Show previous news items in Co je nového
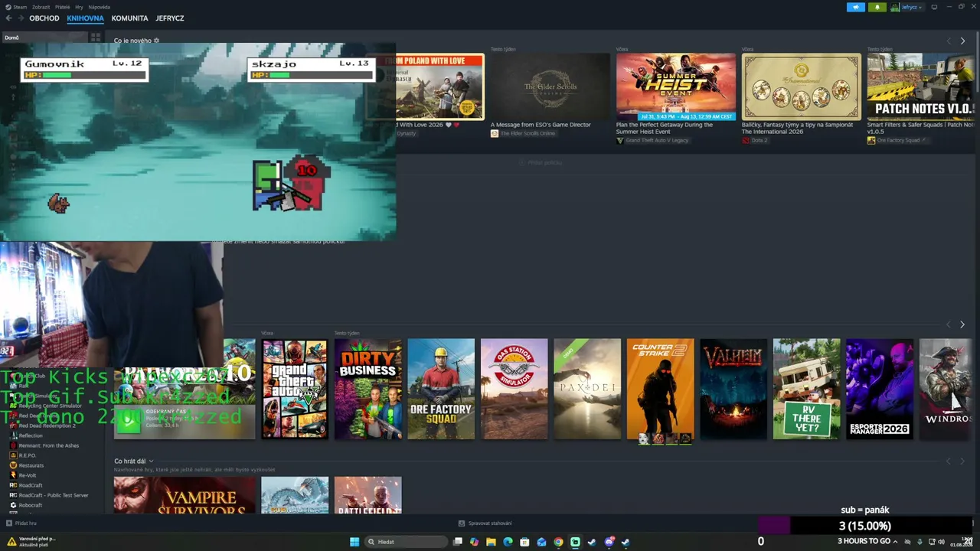Screen dimensions: 980x551 click(949, 41)
